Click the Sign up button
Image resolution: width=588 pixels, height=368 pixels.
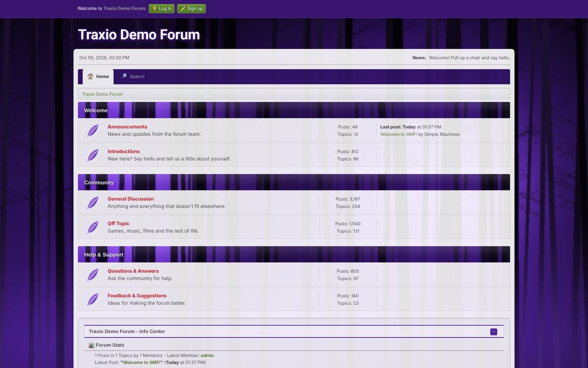pyautogui.click(x=192, y=8)
